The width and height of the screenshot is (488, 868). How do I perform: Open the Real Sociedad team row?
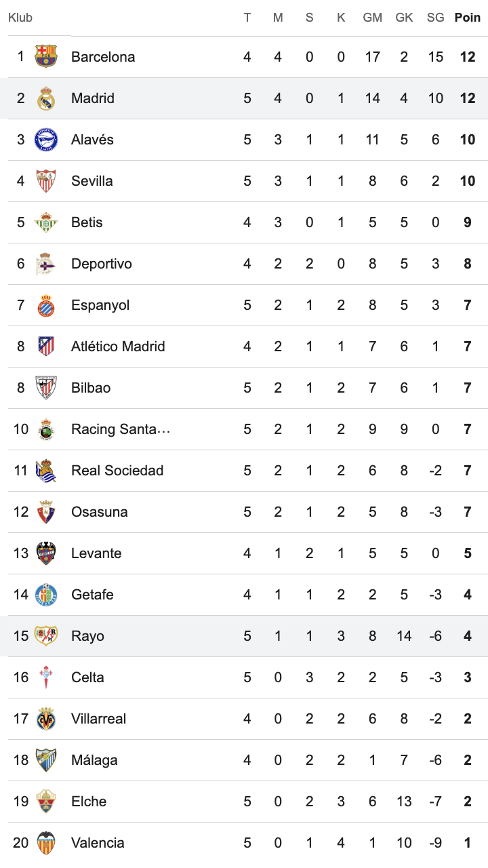click(x=244, y=471)
